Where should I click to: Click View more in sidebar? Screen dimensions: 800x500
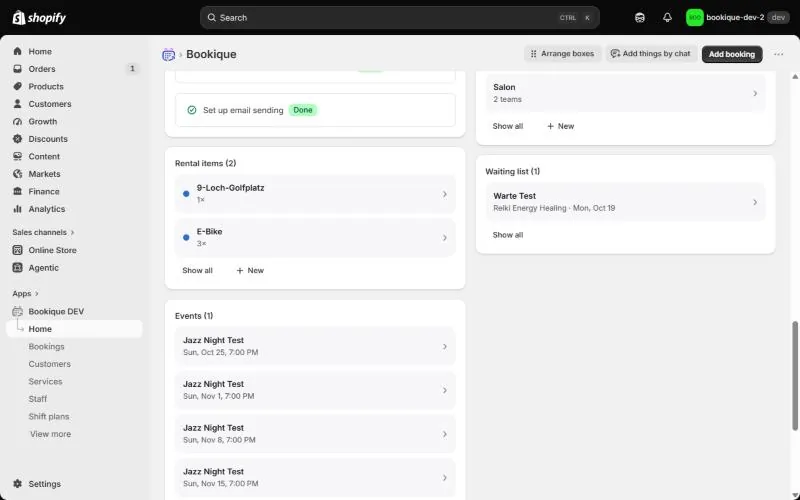[51, 434]
